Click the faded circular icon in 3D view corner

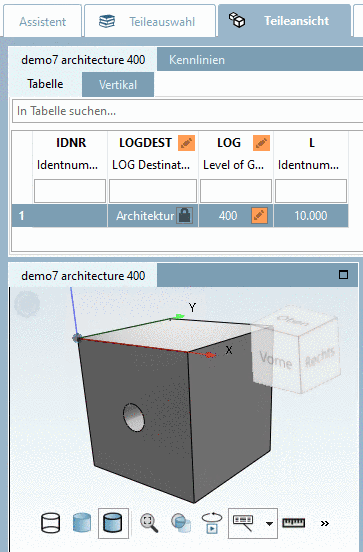[27, 304]
